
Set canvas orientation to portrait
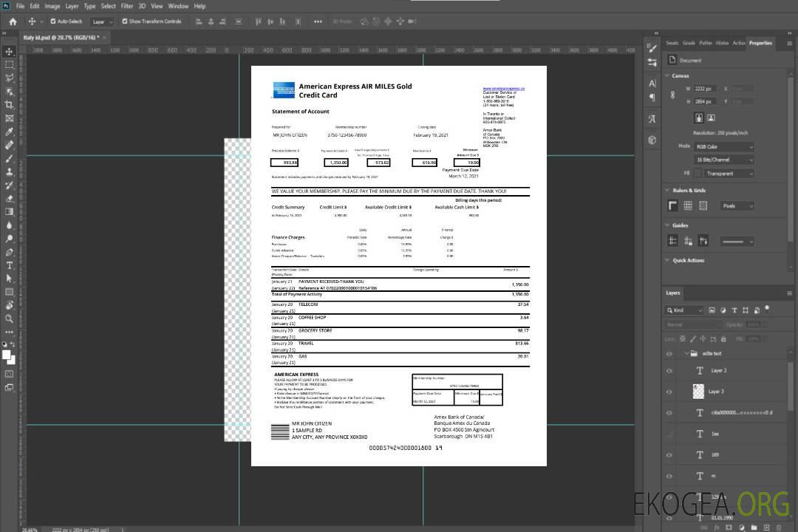tap(699, 118)
